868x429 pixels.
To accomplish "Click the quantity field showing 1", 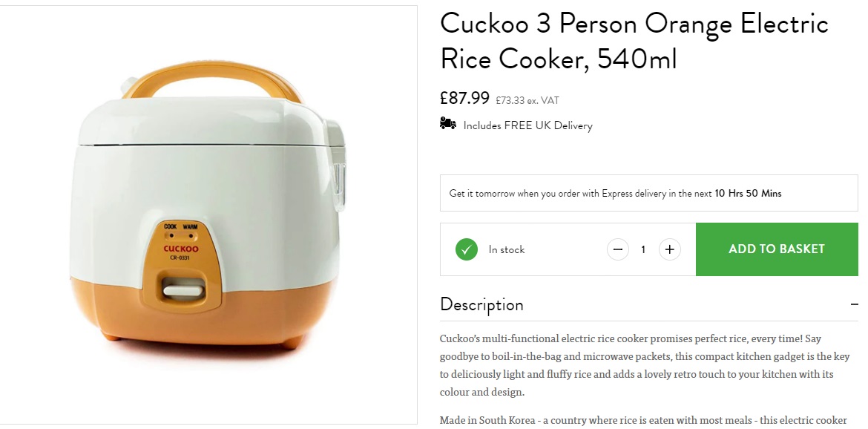I will [x=643, y=249].
